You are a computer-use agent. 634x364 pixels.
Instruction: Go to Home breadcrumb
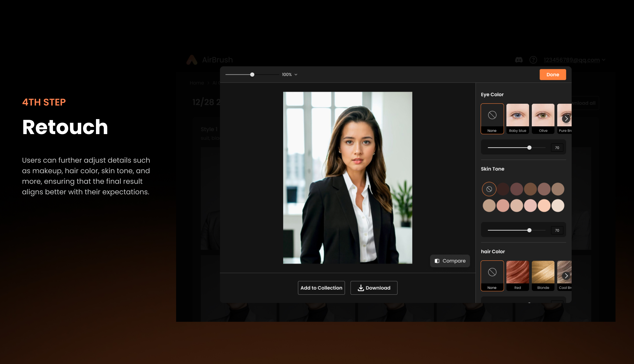(x=197, y=83)
